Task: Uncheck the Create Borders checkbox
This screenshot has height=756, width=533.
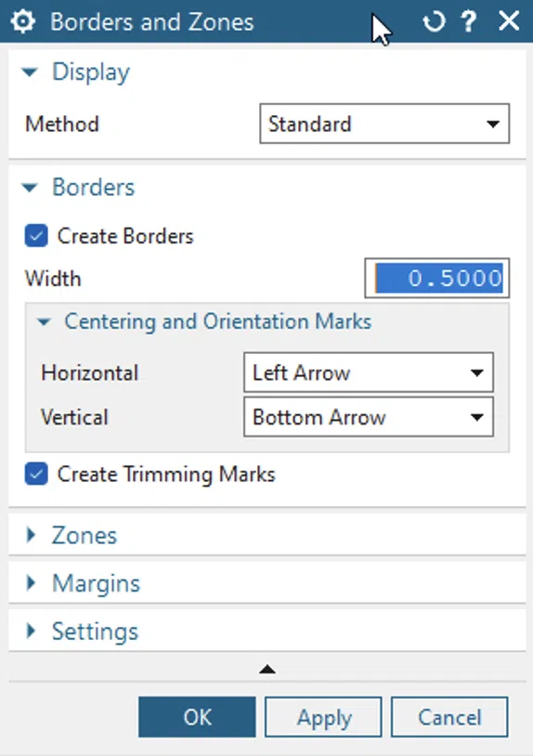Action: click(x=36, y=236)
